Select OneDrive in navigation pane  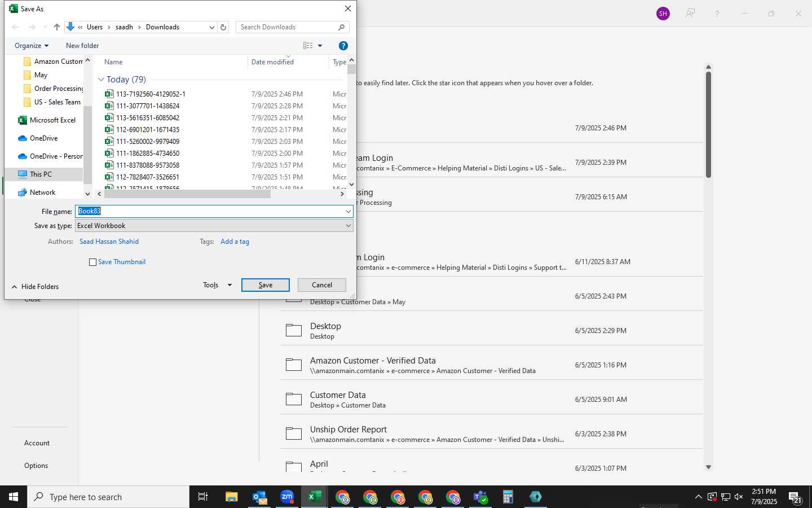(x=38, y=138)
